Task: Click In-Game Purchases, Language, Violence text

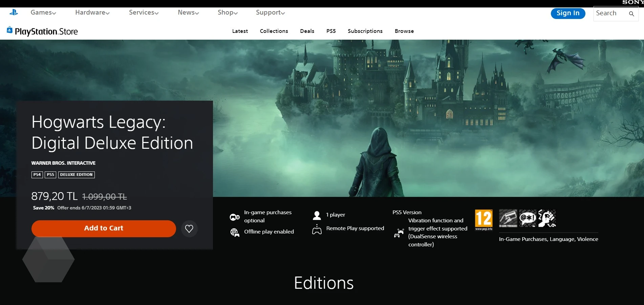Action: (549, 239)
